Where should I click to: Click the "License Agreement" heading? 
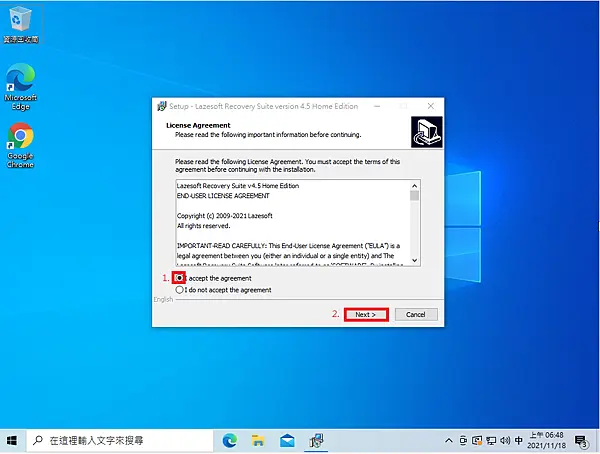198,126
